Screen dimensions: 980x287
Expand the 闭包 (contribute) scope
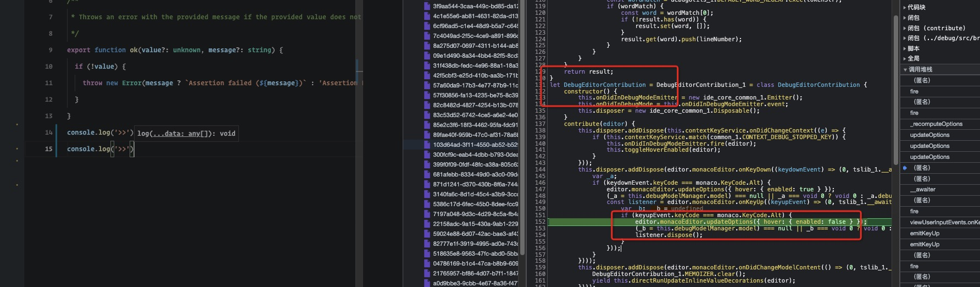click(x=905, y=28)
